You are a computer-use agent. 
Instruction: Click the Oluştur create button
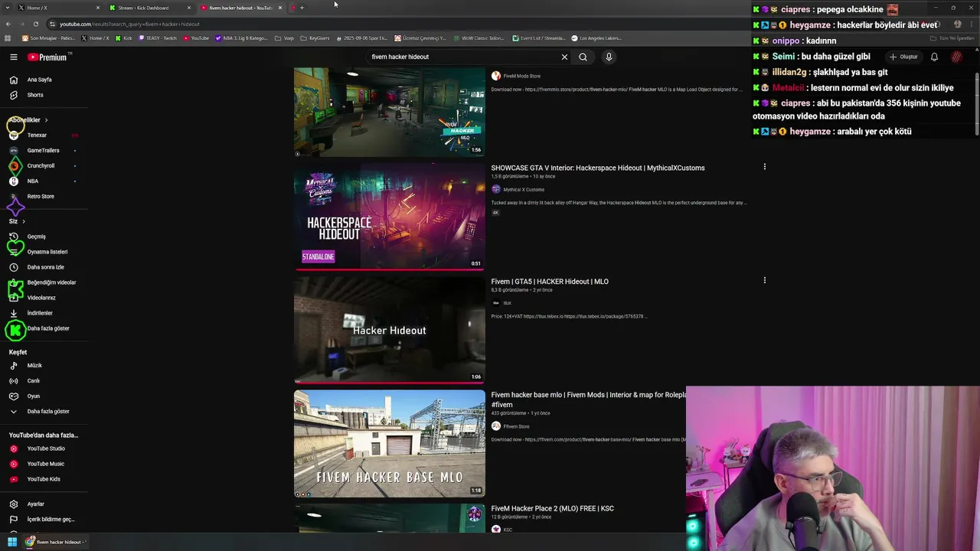tap(903, 57)
